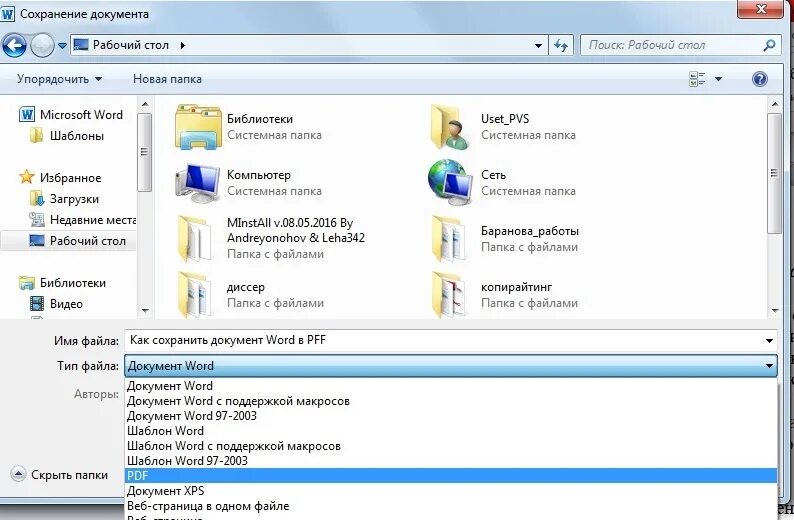794x520 pixels.
Task: Click the Refresh button next to address bar
Action: coord(561,46)
